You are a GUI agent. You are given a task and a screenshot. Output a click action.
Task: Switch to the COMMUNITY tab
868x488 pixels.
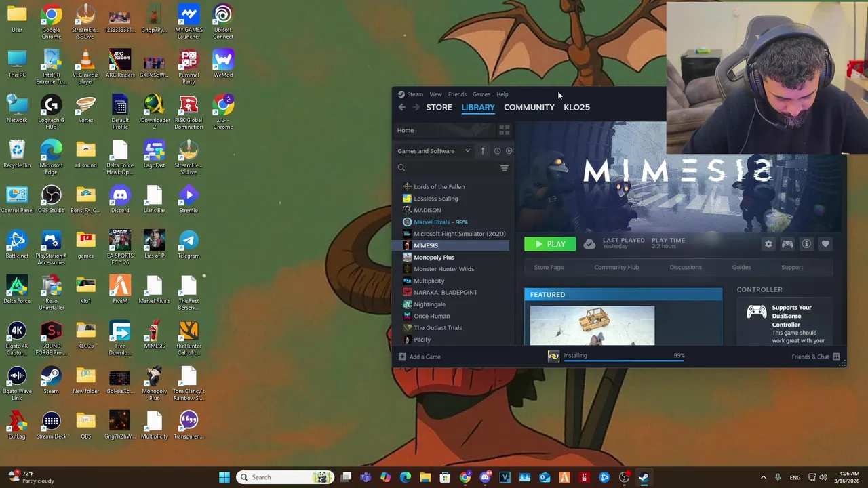point(529,107)
